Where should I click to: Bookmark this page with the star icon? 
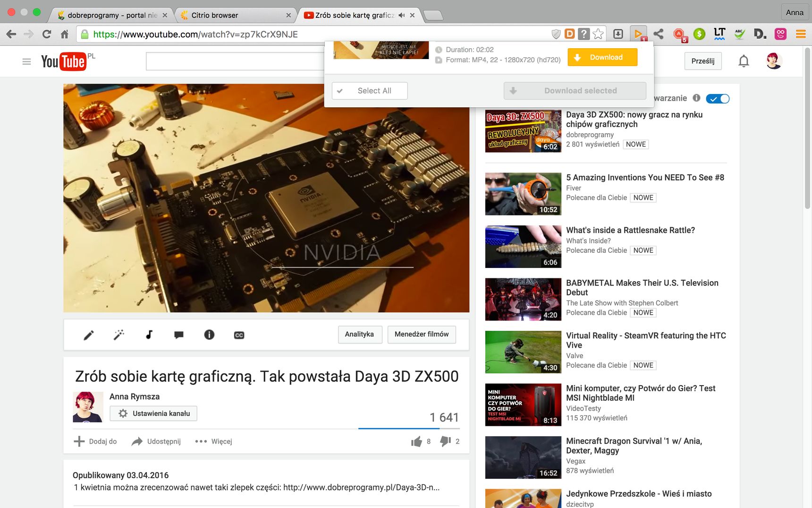(598, 34)
